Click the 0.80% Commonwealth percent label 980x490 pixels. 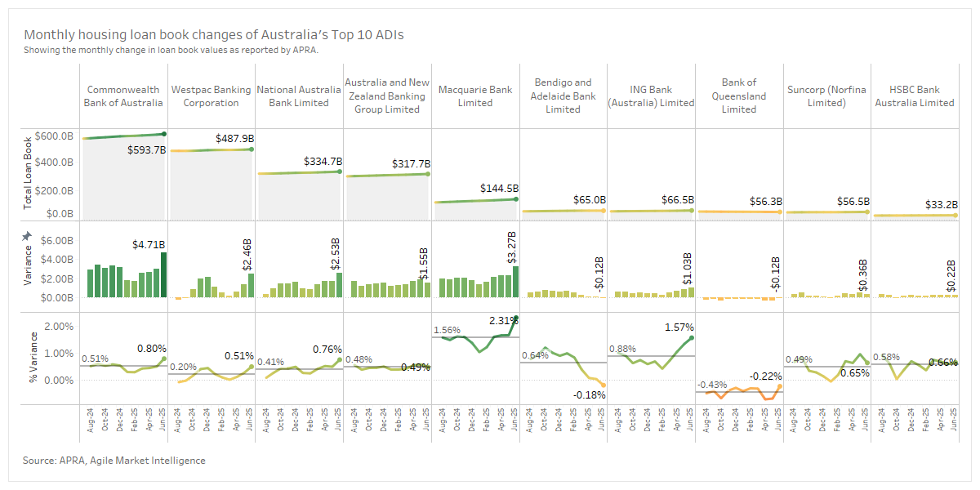[x=152, y=349]
